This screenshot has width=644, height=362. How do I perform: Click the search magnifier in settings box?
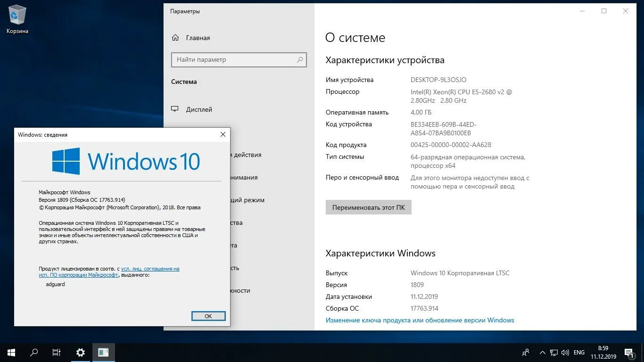299,60
